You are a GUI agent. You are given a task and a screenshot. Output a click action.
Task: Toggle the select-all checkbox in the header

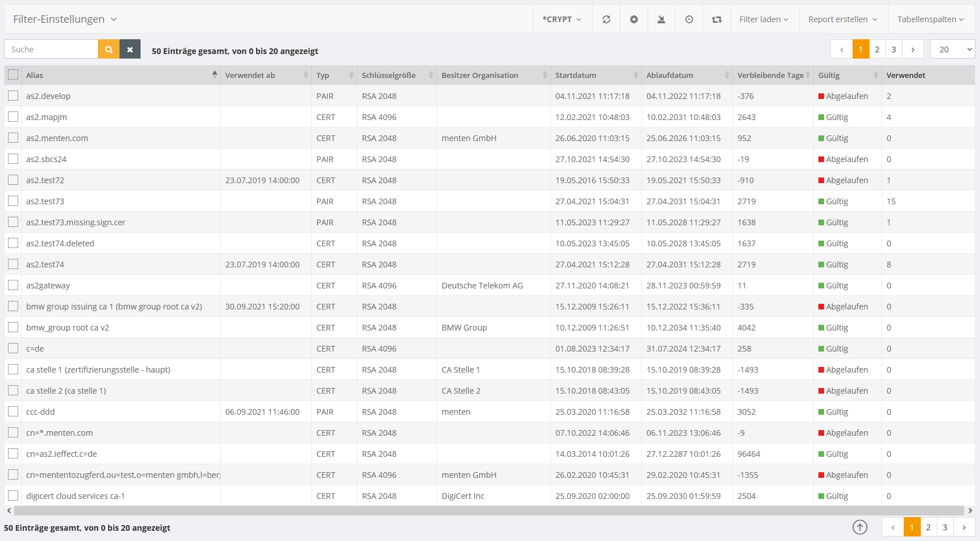pyautogui.click(x=13, y=75)
